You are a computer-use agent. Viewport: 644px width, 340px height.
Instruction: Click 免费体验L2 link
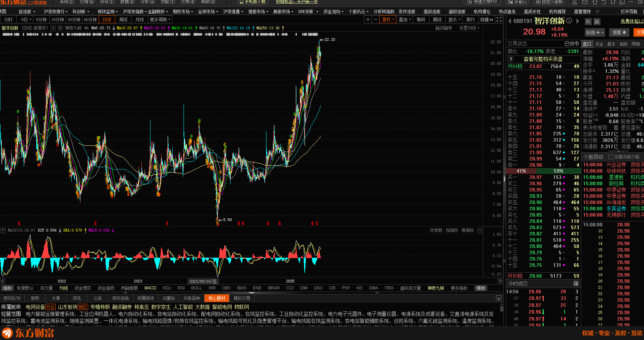(x=632, y=21)
